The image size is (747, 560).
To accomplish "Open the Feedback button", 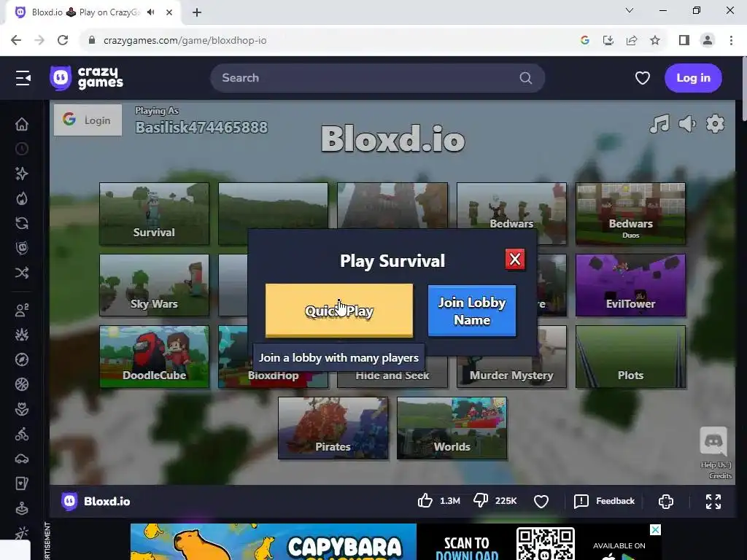I will click(x=605, y=501).
